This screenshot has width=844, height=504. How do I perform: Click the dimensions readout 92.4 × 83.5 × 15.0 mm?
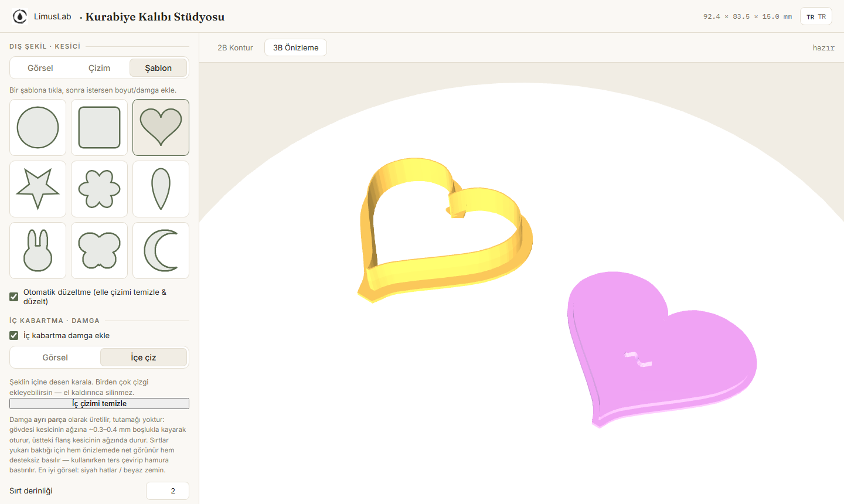(x=747, y=16)
